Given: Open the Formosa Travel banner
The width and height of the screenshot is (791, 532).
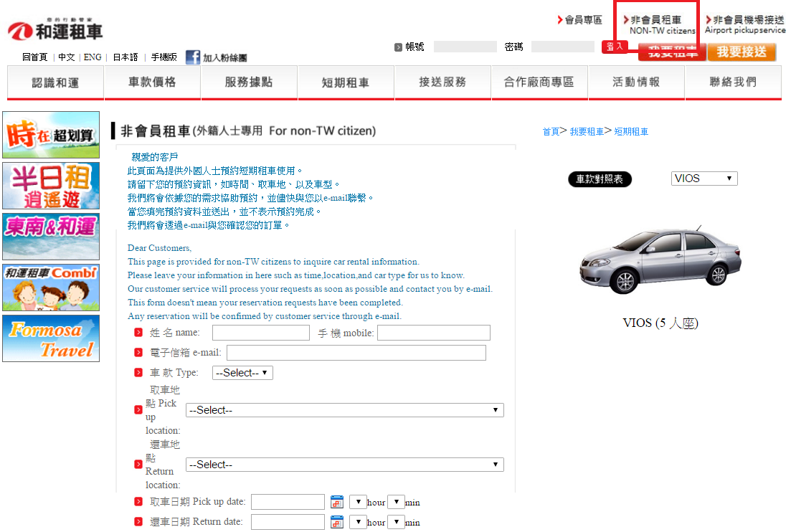Looking at the screenshot, I should click(51, 338).
